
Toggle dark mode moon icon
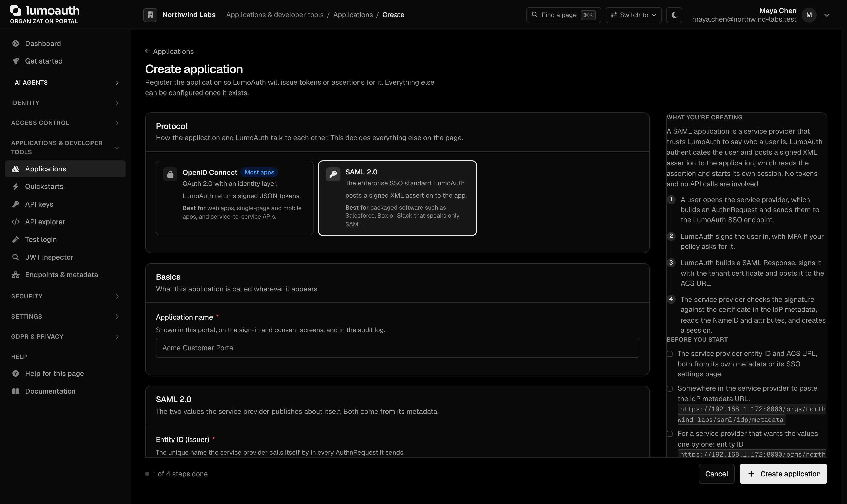coord(674,15)
